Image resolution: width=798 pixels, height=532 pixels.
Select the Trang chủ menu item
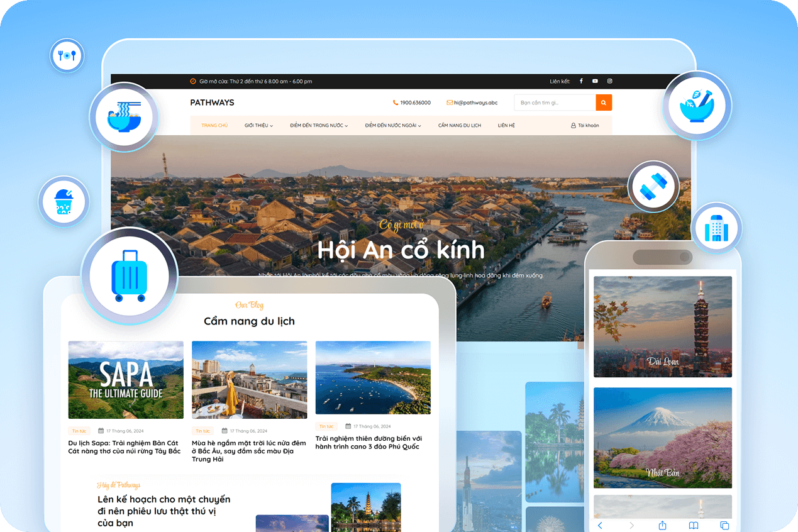click(214, 126)
